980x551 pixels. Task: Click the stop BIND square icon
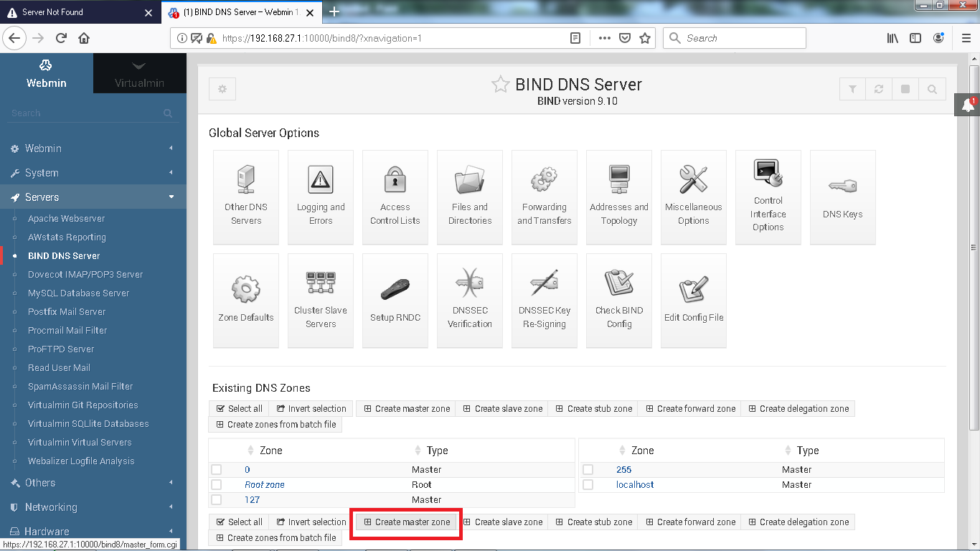(905, 89)
